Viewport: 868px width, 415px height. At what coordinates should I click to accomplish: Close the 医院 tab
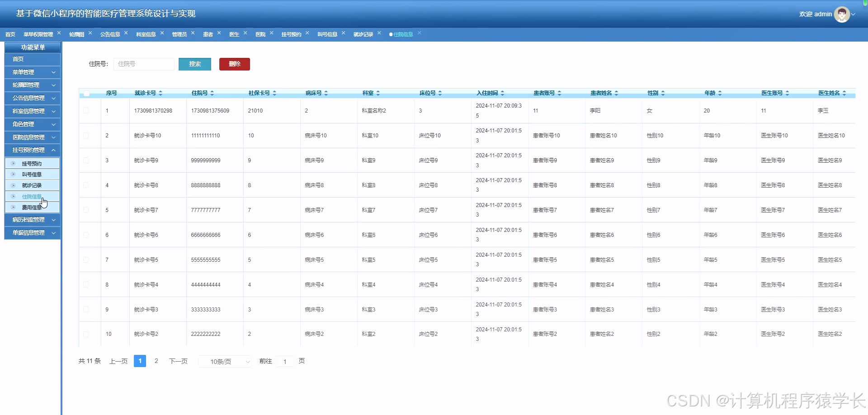(271, 33)
